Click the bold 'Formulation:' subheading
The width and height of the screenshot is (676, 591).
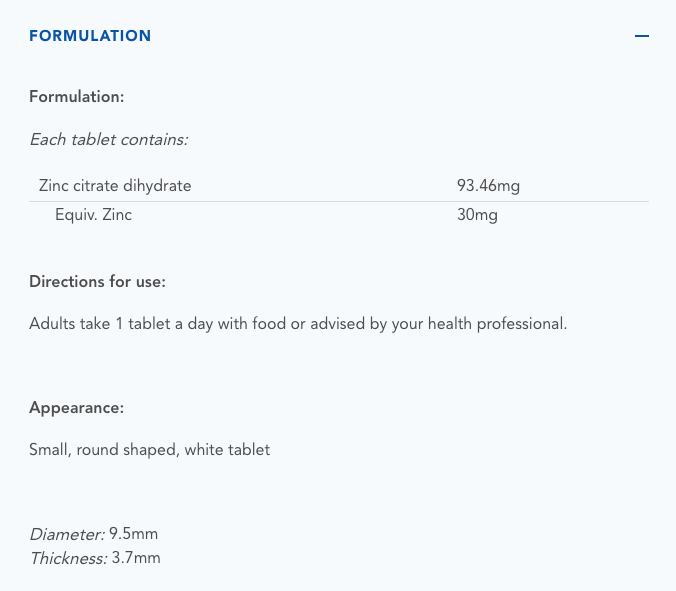pos(76,97)
